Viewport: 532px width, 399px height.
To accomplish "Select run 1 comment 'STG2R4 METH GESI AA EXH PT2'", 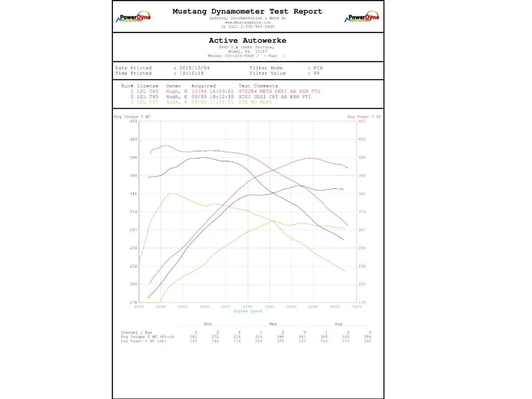I will (x=279, y=91).
